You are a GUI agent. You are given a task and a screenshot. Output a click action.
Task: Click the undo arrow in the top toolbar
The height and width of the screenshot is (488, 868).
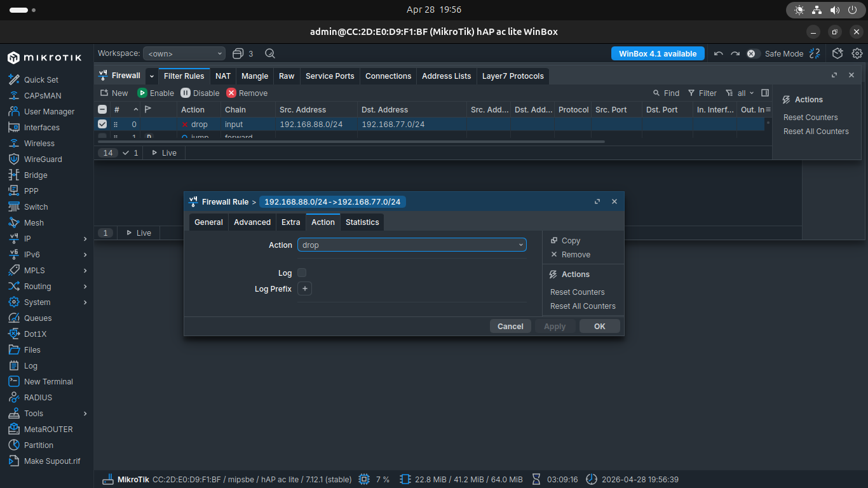pyautogui.click(x=718, y=54)
